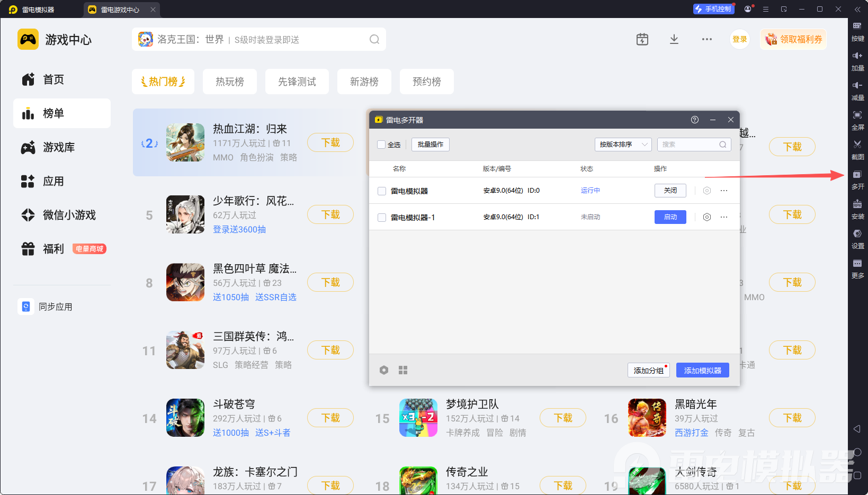Open settings gear for the running 雷电模拟器 row

(x=707, y=191)
